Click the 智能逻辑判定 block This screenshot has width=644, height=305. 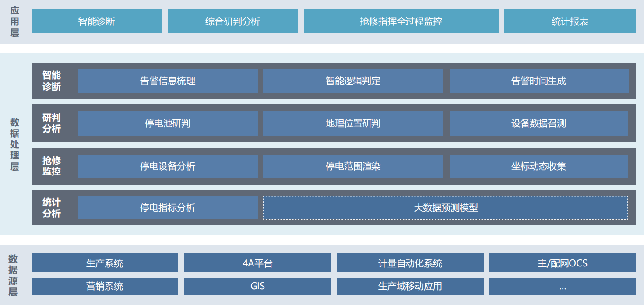(x=353, y=81)
